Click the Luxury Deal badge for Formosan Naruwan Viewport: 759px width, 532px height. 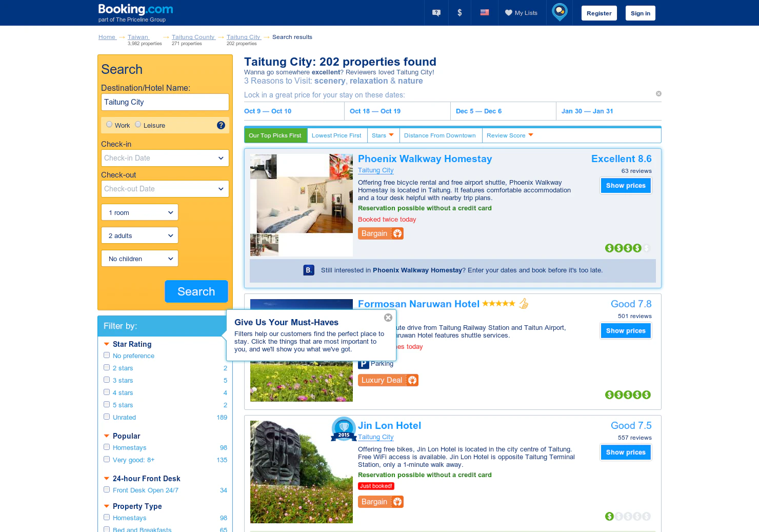click(388, 380)
